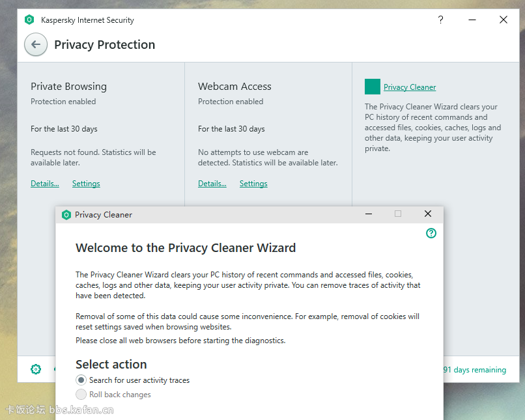Open Details under Webcam Access

click(212, 184)
